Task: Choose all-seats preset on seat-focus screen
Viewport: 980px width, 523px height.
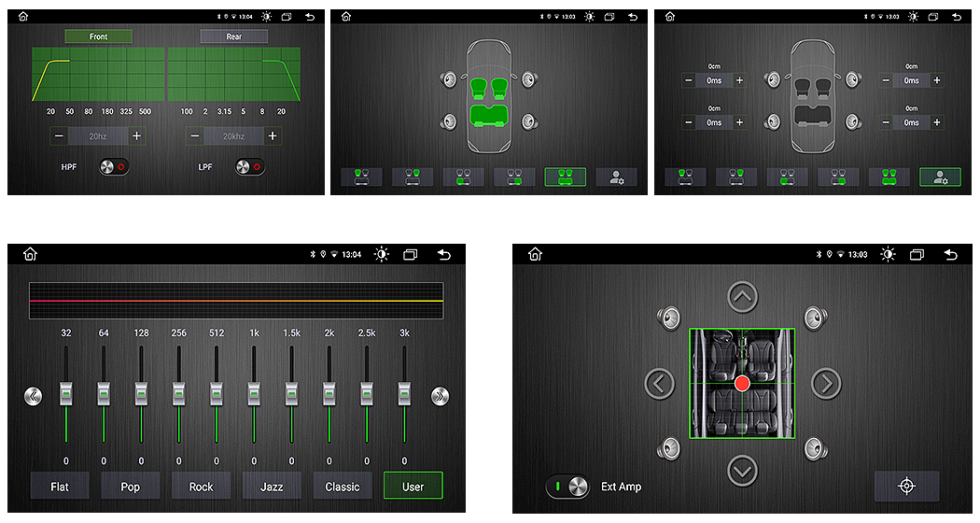Action: tap(565, 177)
